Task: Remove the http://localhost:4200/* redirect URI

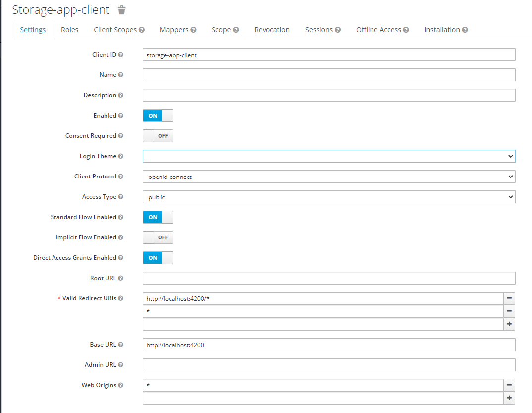Action: pyautogui.click(x=509, y=298)
